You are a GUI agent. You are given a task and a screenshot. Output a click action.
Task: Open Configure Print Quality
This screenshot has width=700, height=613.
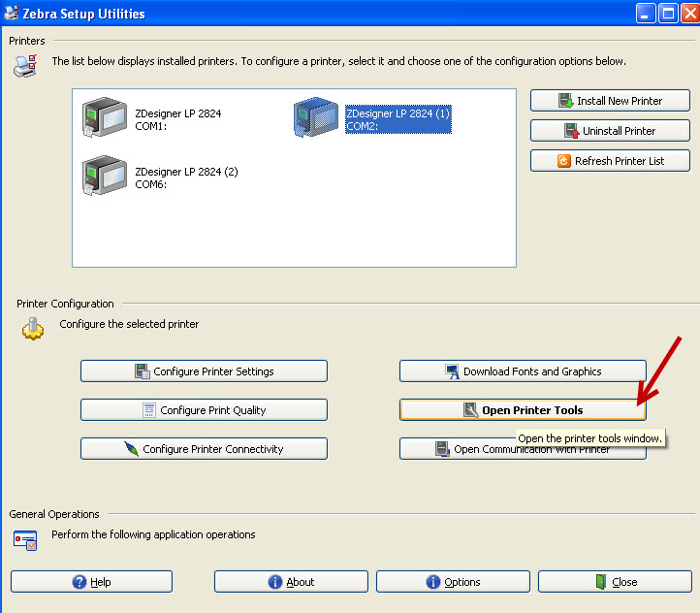coord(204,410)
